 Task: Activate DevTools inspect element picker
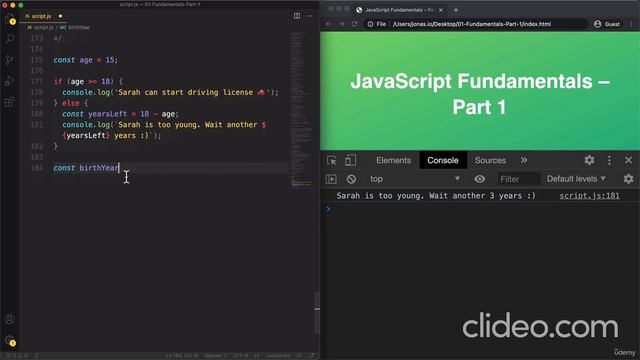click(x=331, y=160)
